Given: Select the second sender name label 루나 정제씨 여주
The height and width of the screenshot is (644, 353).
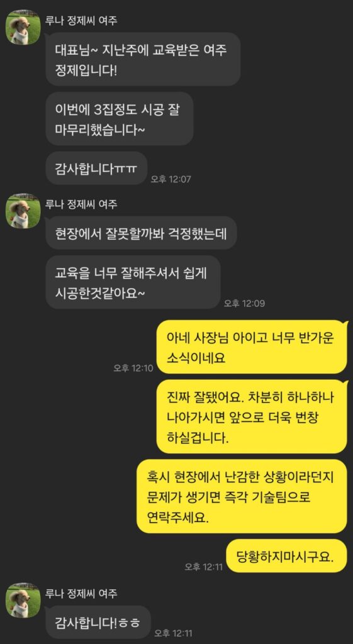Looking at the screenshot, I should point(81,204).
